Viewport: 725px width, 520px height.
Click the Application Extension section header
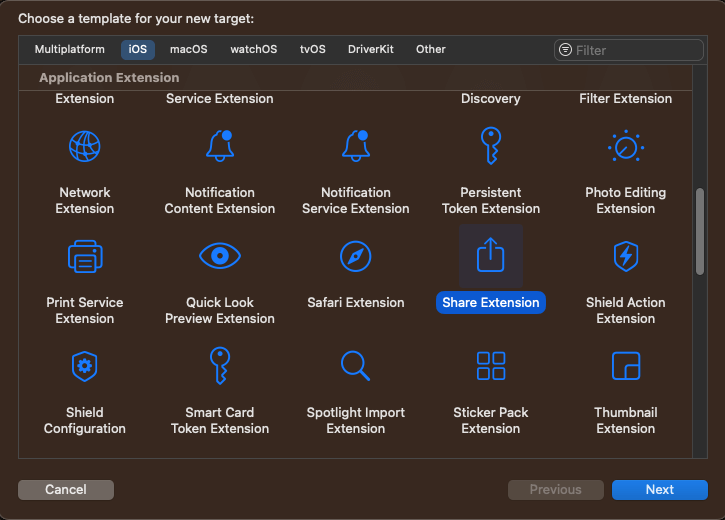(109, 78)
